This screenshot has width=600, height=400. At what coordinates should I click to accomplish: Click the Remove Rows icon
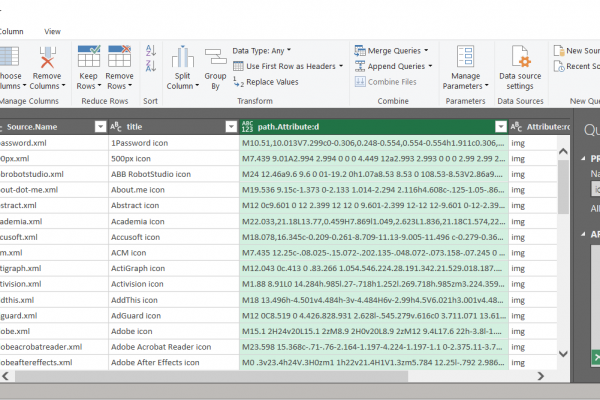119,56
